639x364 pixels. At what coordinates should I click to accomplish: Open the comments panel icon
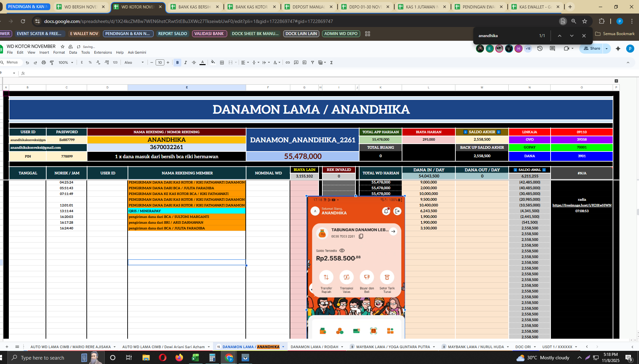tap(553, 49)
